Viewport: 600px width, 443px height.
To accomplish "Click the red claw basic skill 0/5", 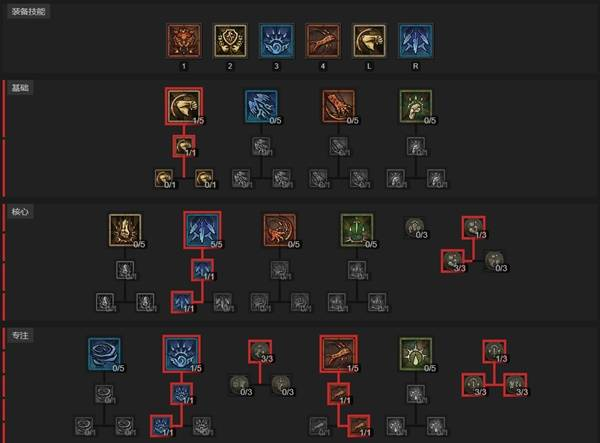I will (x=339, y=106).
